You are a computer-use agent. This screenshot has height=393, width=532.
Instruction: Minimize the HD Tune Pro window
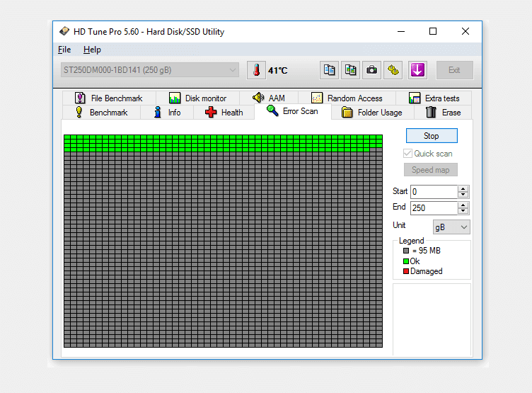[x=401, y=32]
